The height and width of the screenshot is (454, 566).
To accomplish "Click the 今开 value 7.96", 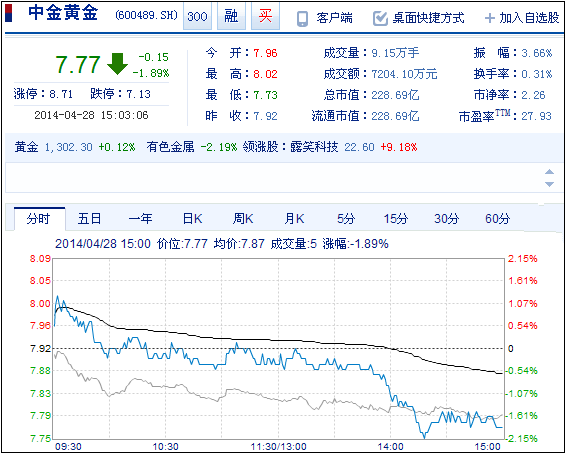I will tap(265, 54).
